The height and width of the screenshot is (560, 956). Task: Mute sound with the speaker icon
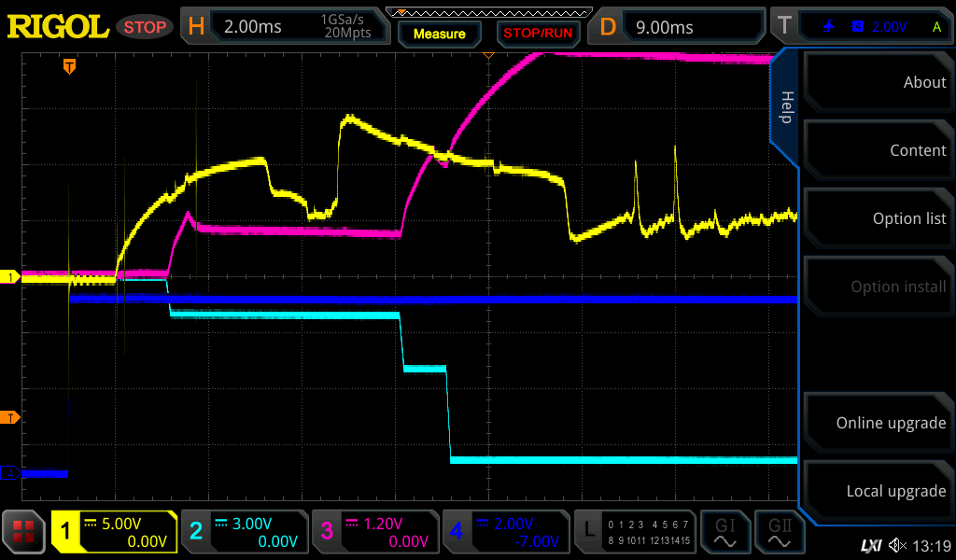[898, 545]
